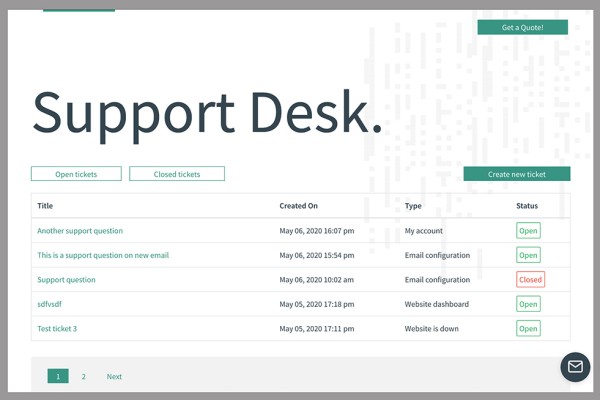
Task: Filter by Closed tickets
Action: (x=177, y=174)
